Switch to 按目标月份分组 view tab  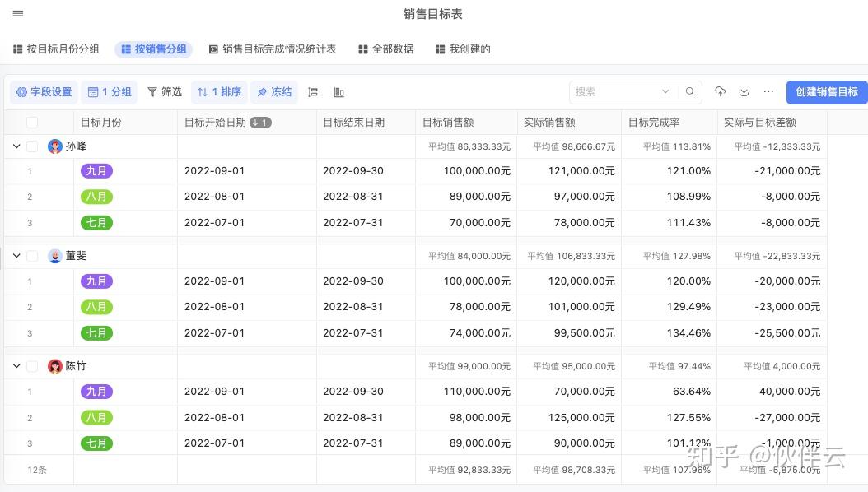tap(56, 49)
